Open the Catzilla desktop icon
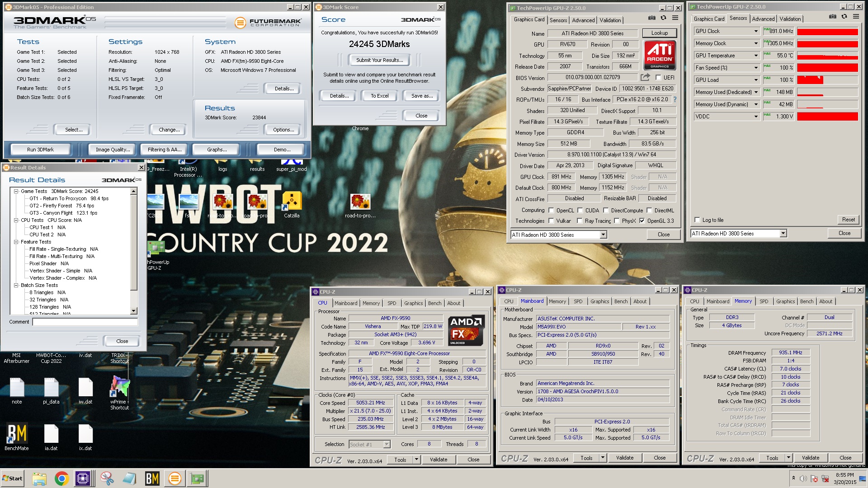The height and width of the screenshot is (488, 868). 292,205
